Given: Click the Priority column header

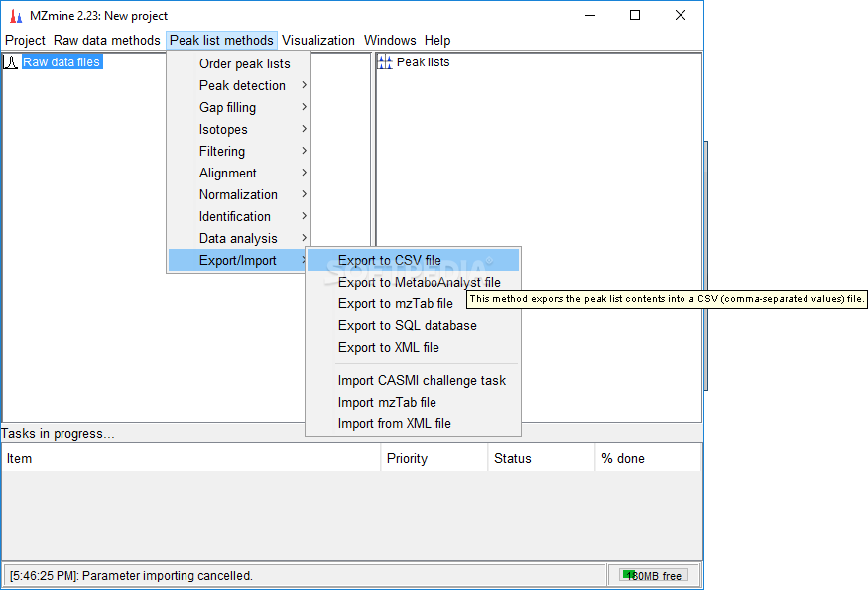Looking at the screenshot, I should [434, 458].
